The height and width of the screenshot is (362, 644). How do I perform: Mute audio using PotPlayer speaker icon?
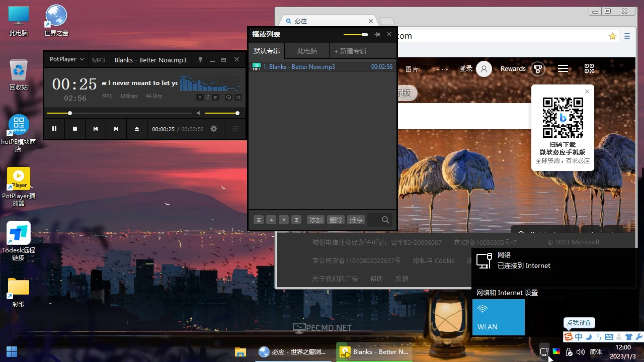pos(200,113)
